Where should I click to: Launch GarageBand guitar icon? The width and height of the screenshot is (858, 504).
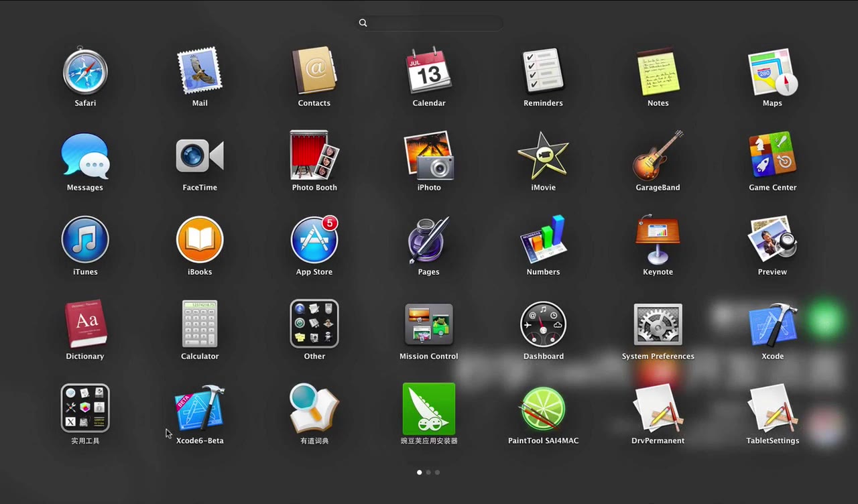tap(658, 155)
